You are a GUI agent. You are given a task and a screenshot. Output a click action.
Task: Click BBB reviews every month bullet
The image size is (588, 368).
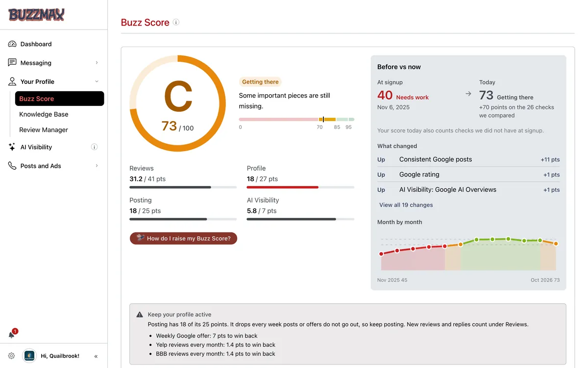(216, 354)
